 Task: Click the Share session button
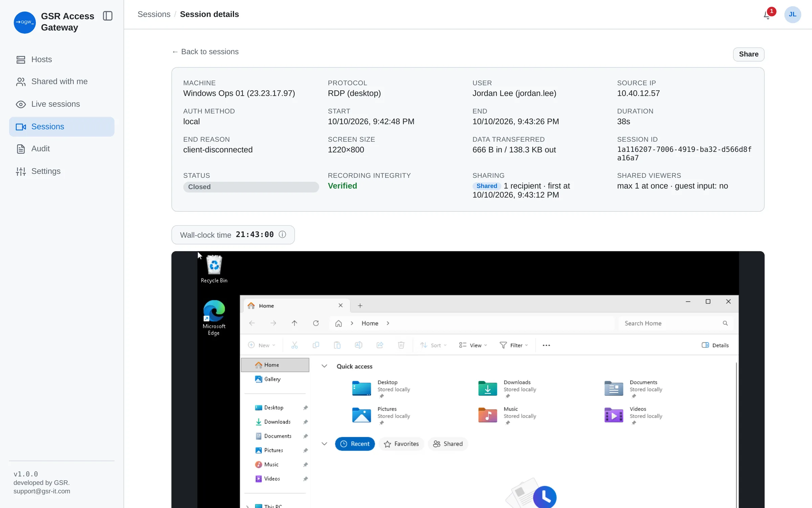tap(748, 54)
